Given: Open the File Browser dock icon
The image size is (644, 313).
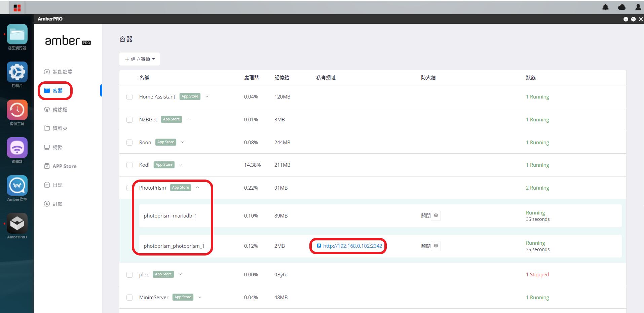Looking at the screenshot, I should pyautogui.click(x=17, y=34).
